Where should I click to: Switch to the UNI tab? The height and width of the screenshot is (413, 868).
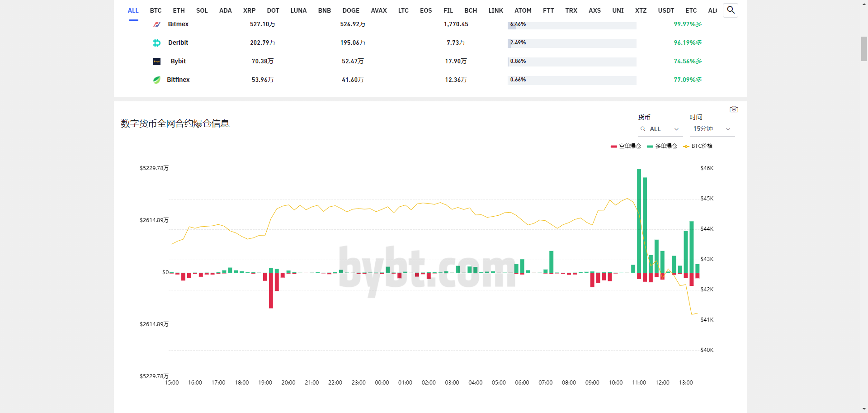pyautogui.click(x=618, y=10)
